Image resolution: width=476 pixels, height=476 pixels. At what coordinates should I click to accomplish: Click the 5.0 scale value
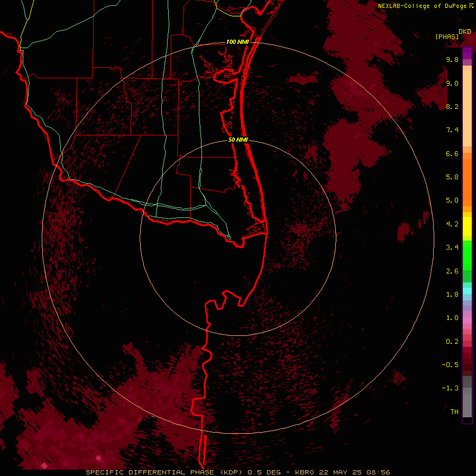(452, 200)
